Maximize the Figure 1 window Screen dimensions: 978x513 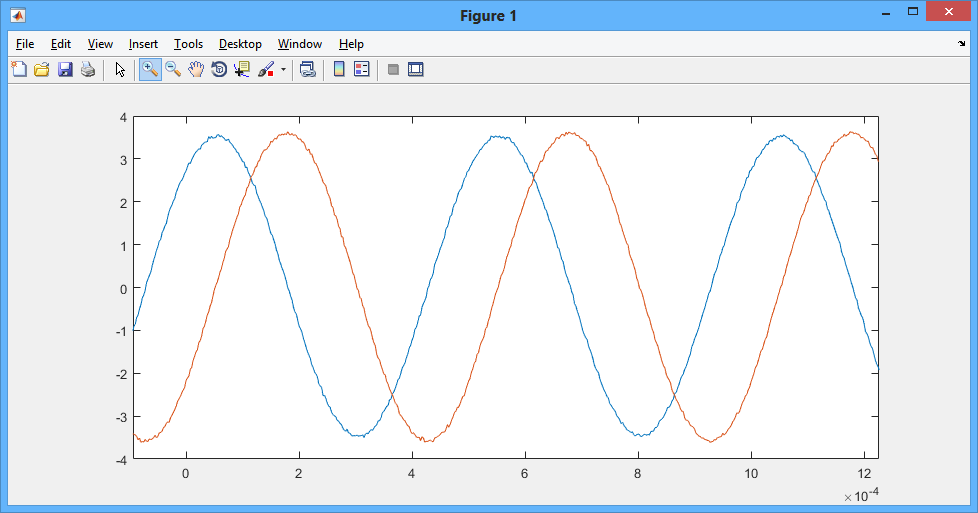913,11
